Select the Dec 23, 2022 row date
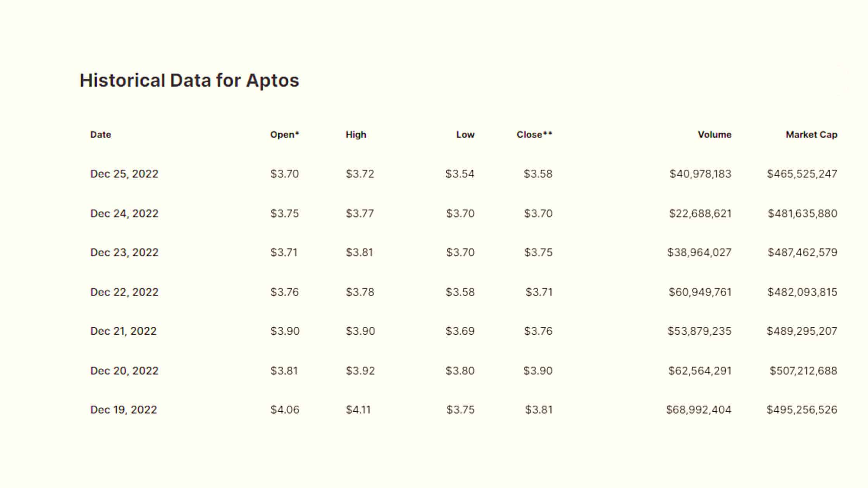 [124, 253]
